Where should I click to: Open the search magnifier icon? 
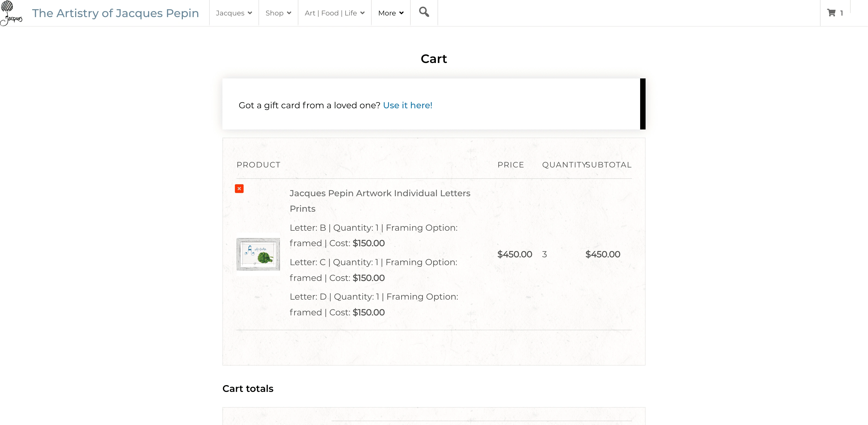tap(424, 12)
